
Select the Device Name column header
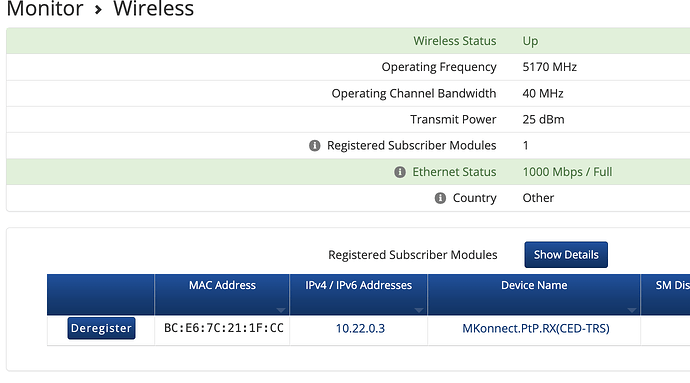(x=534, y=294)
